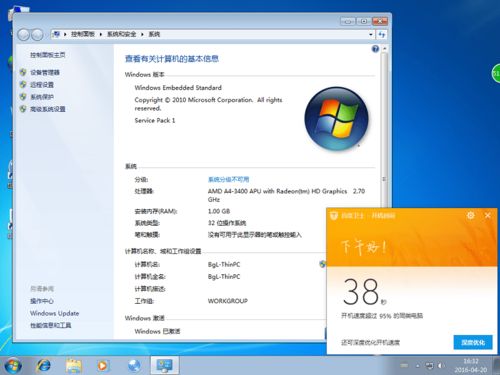Image resolution: width=500 pixels, height=375 pixels.
Task: Open Windows Update link
Action: [x=55, y=313]
